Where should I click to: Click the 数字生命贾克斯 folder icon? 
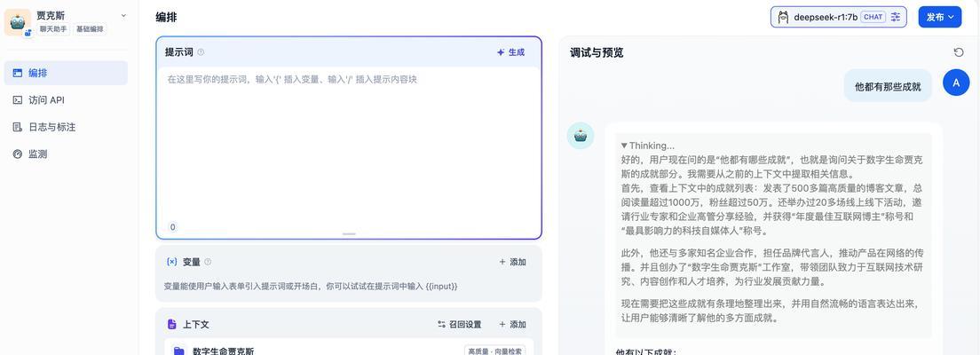pos(178,351)
